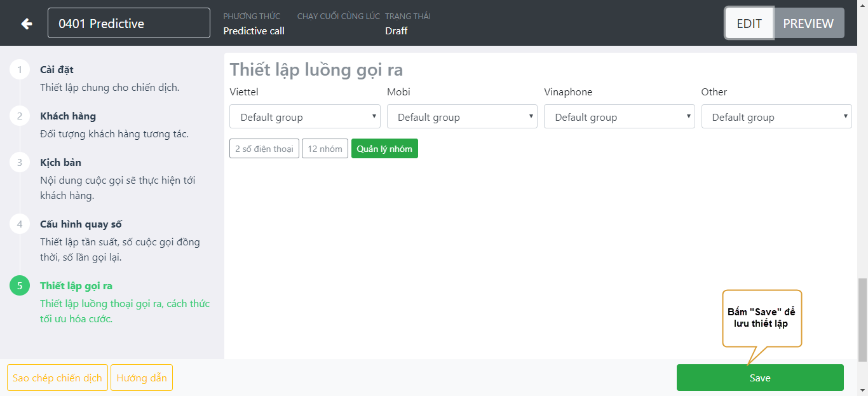Click the back arrow icon
The width and height of the screenshot is (868, 396).
(x=26, y=24)
